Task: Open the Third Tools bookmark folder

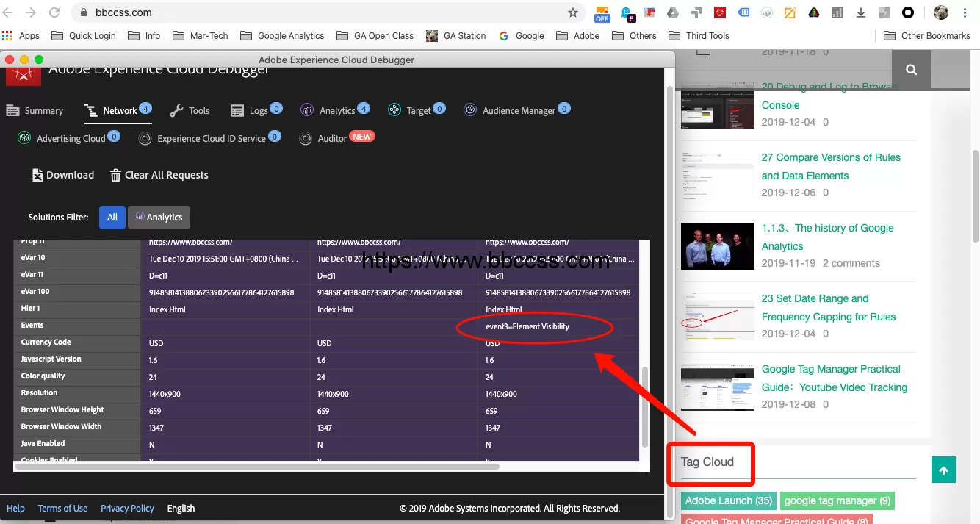Action: coord(699,35)
